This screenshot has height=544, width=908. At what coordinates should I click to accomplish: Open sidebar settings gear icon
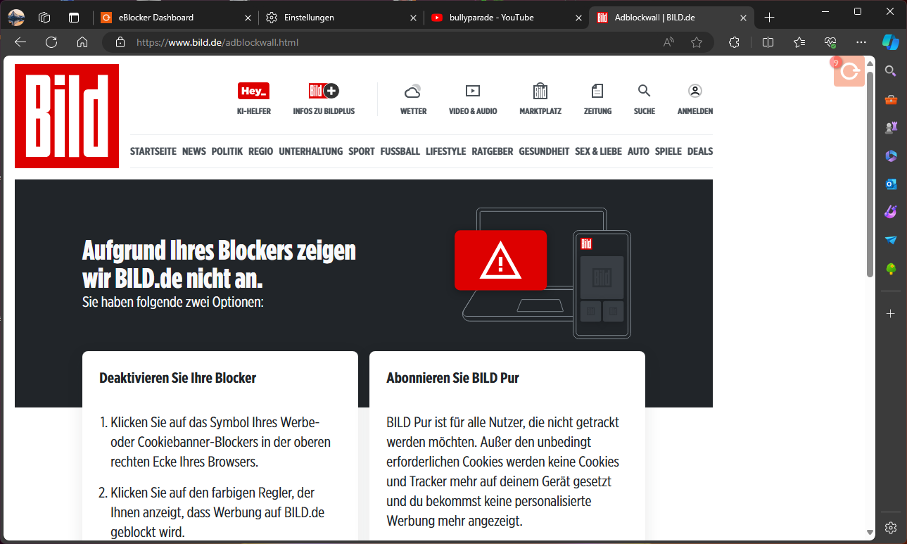point(891,528)
